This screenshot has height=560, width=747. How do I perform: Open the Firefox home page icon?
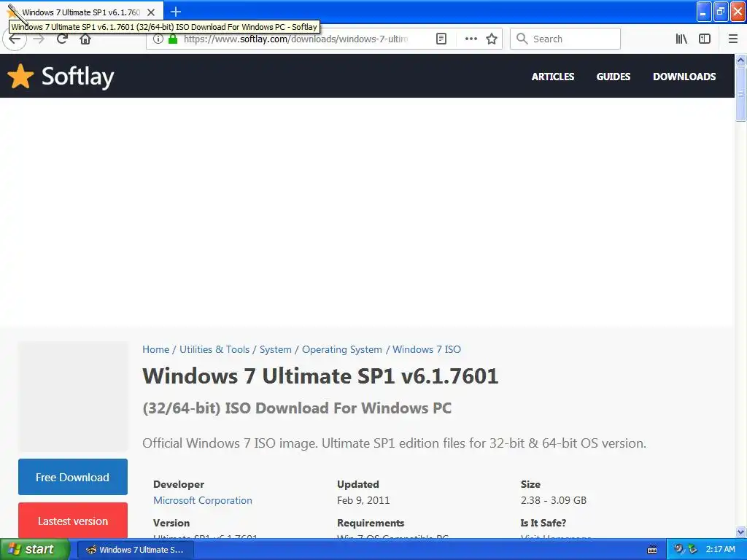click(85, 39)
